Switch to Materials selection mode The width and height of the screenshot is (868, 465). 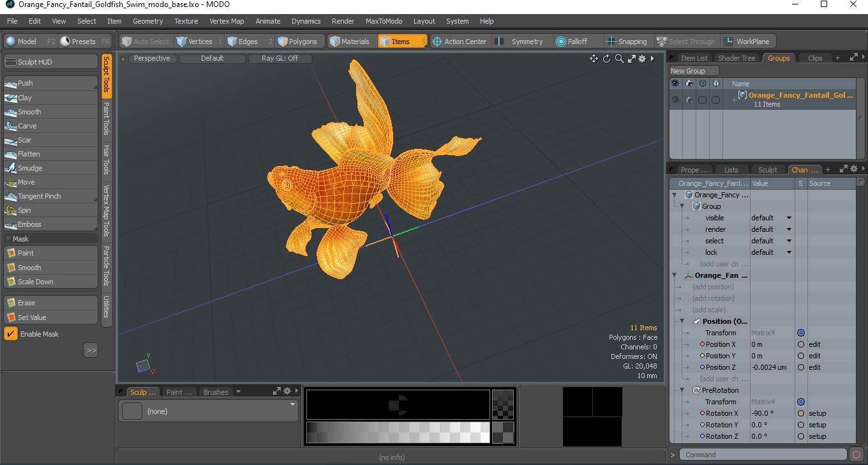click(351, 42)
